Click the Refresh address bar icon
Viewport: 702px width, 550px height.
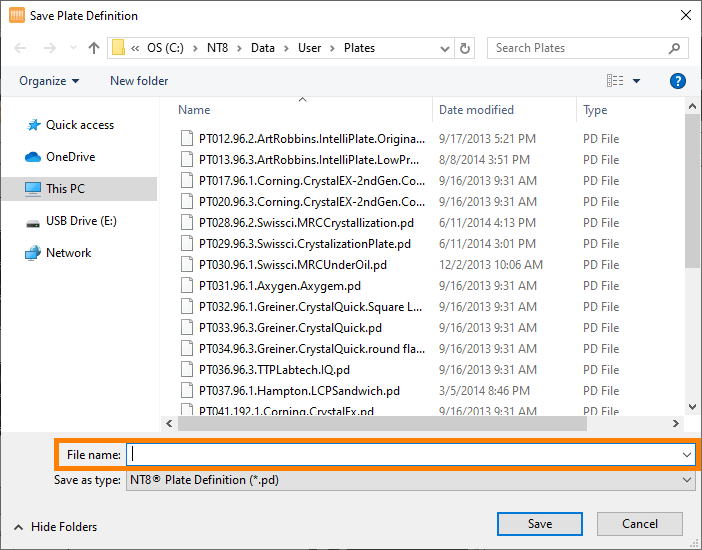click(x=465, y=48)
